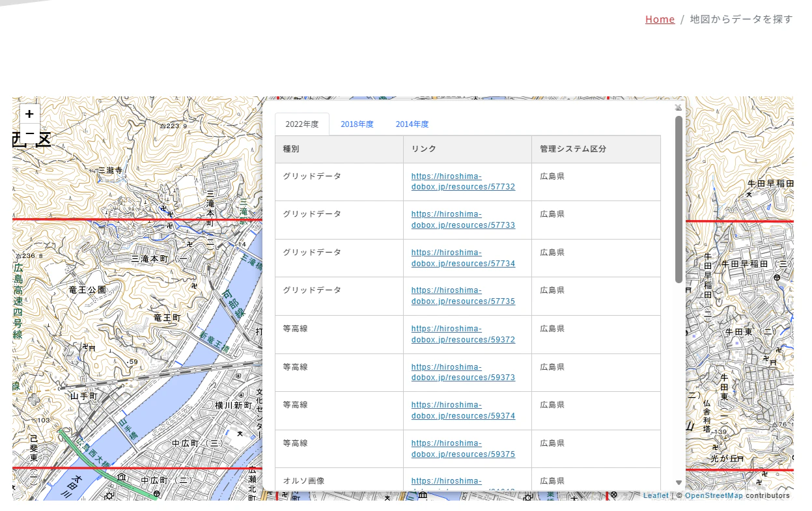812x511 pixels.
Task: Open the resources/57735 grid data link
Action: (463, 296)
